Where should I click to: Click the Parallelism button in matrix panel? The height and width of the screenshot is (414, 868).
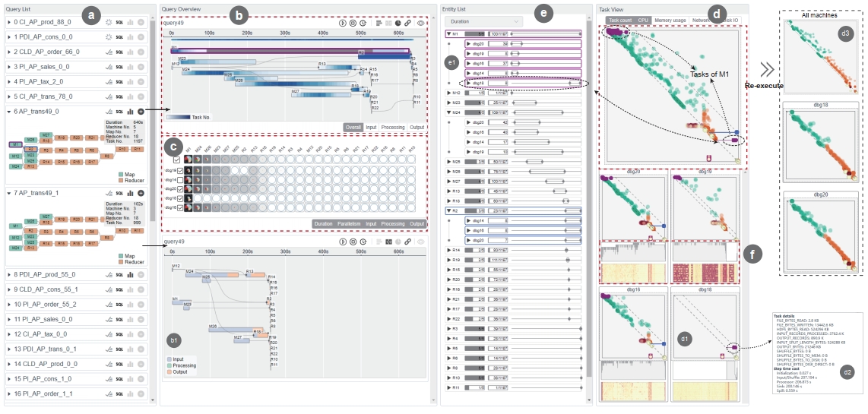350,224
